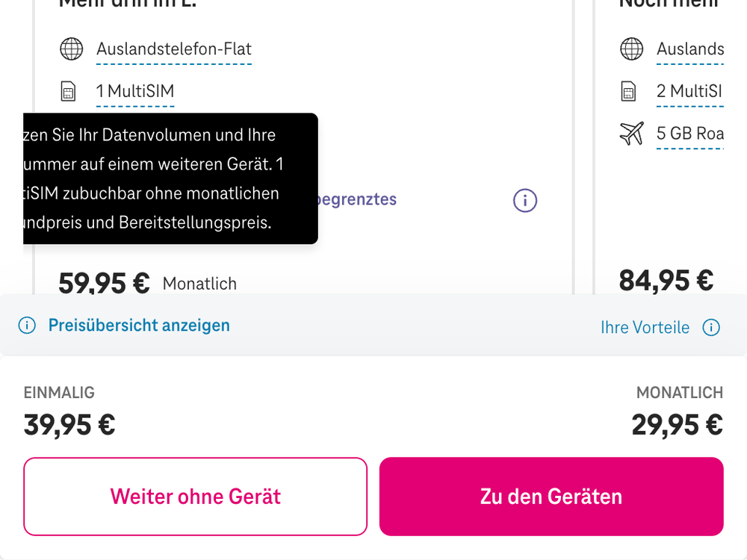Click the Weiter ohne Gerät button
The image size is (747, 560).
click(x=195, y=496)
